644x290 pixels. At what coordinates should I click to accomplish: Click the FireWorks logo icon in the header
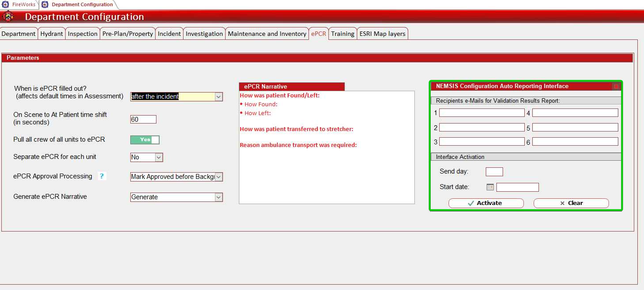[9, 16]
